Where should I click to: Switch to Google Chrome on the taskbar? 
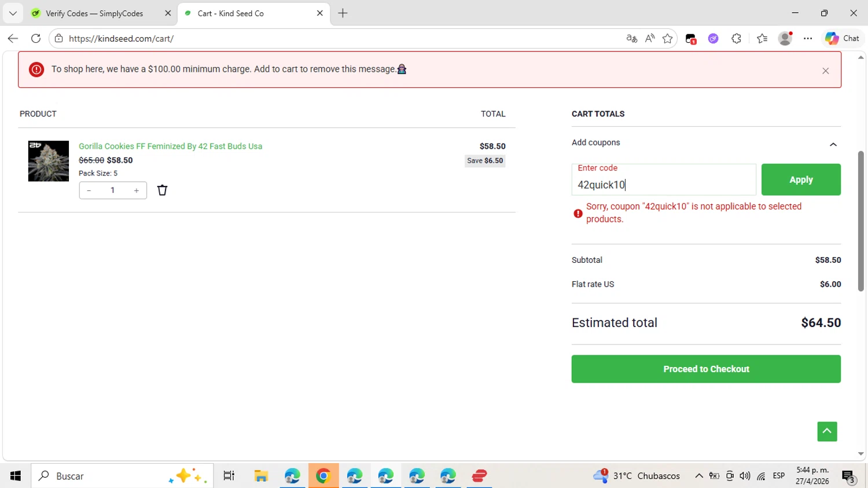point(323,476)
